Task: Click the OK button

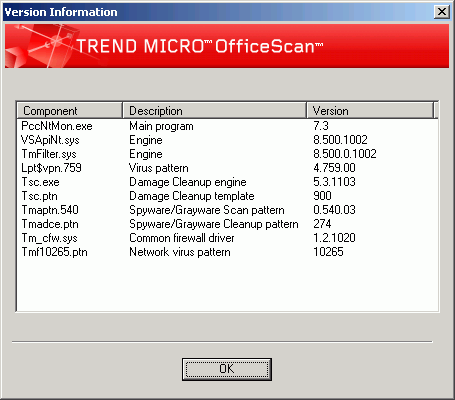Action: point(227,369)
